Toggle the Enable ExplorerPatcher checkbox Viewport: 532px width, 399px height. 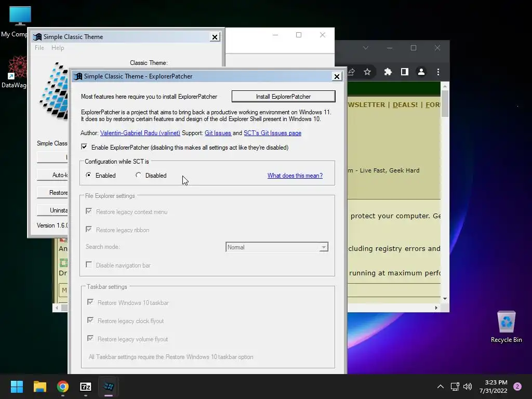(84, 147)
